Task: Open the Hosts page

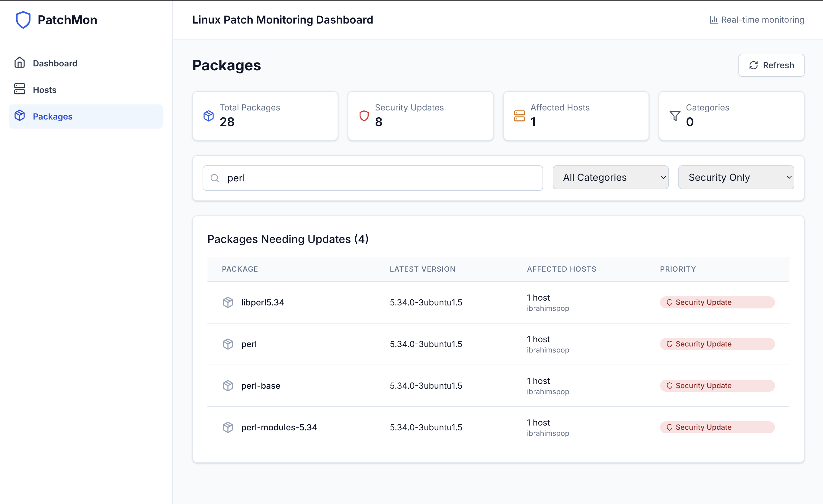Action: (x=85, y=90)
